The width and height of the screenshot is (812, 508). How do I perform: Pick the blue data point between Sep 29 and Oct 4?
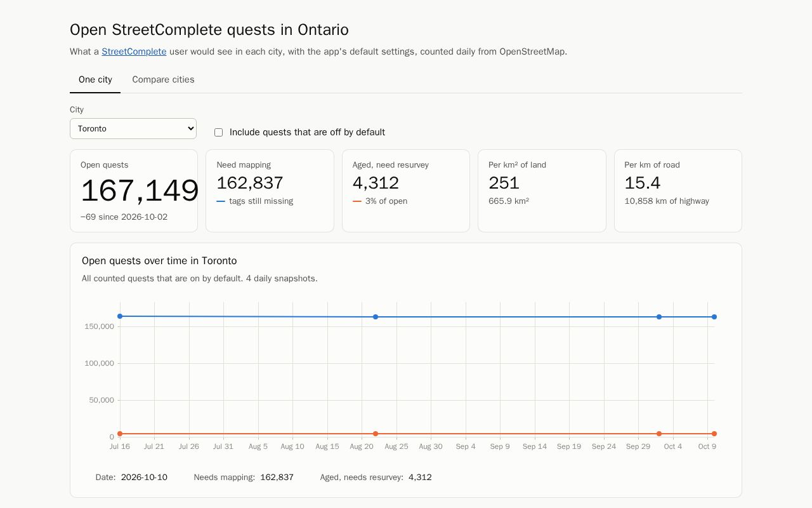point(659,317)
